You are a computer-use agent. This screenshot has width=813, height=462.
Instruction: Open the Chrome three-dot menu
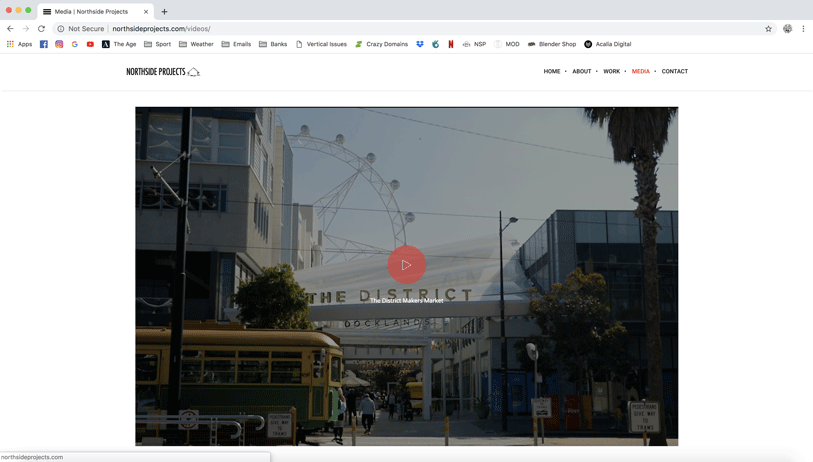click(803, 29)
